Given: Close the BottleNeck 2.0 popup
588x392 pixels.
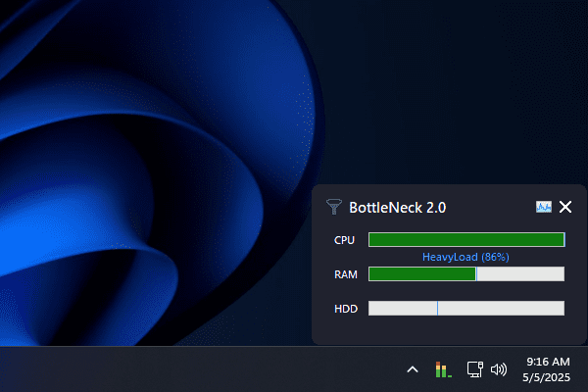Looking at the screenshot, I should (x=565, y=207).
